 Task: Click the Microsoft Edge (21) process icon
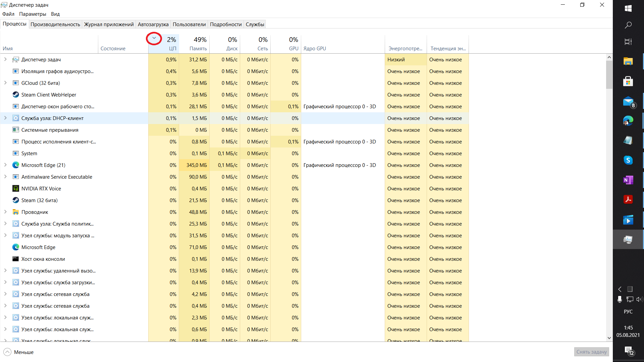[15, 165]
